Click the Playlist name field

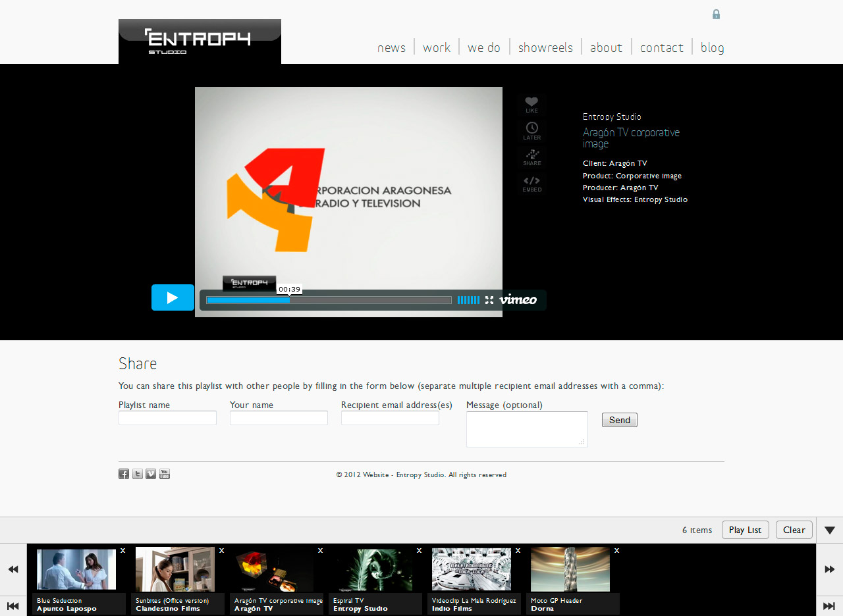coord(167,418)
